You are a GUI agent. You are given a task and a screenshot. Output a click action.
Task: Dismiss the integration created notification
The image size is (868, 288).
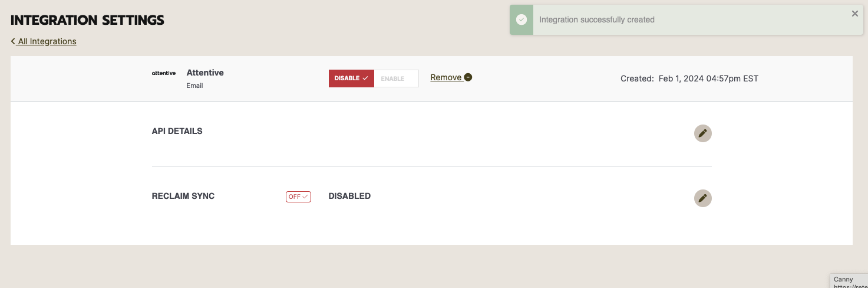click(854, 14)
